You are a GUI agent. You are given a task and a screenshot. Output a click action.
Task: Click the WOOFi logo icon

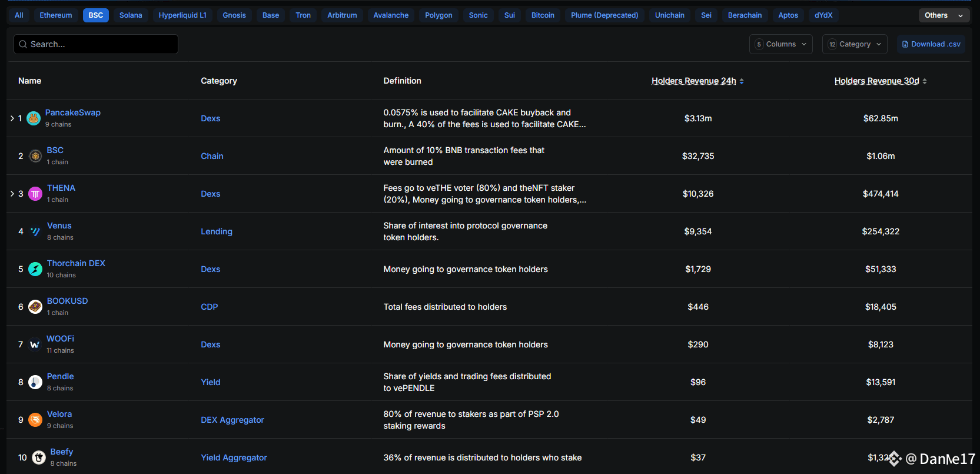tap(35, 344)
